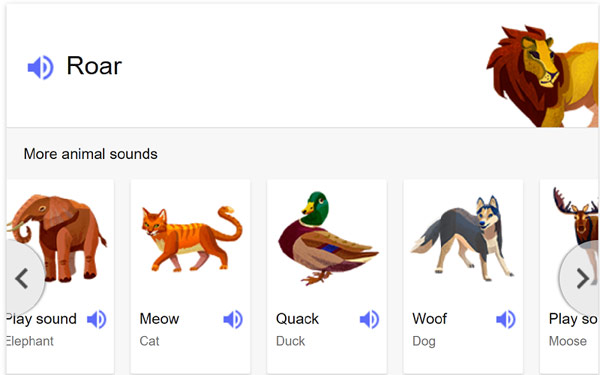Select the mallard duck image
The height and width of the screenshot is (375, 600).
pos(328,238)
